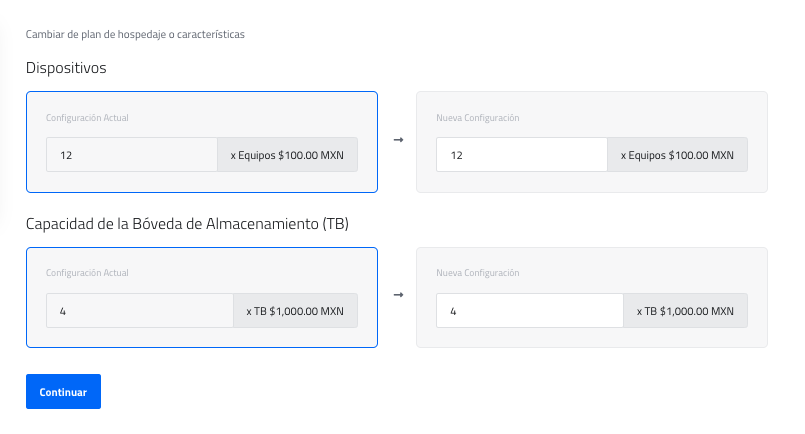
Task: Click the arrow icon in the storage capacity row
Action: point(398,295)
